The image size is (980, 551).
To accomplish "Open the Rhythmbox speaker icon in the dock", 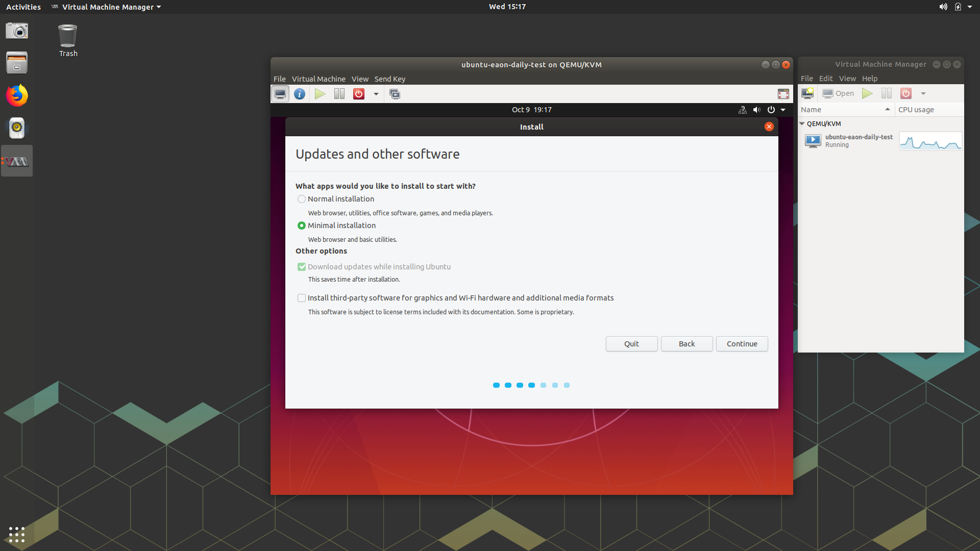I will 17,128.
